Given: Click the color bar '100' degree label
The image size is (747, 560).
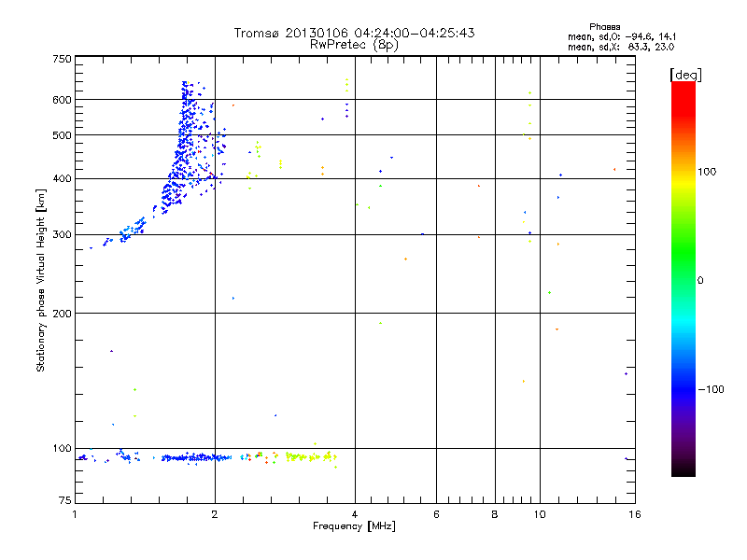Looking at the screenshot, I should (707, 172).
